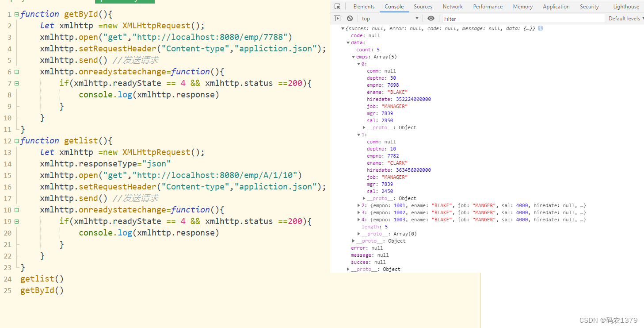Collapse array item 0 in emps

tap(359, 64)
